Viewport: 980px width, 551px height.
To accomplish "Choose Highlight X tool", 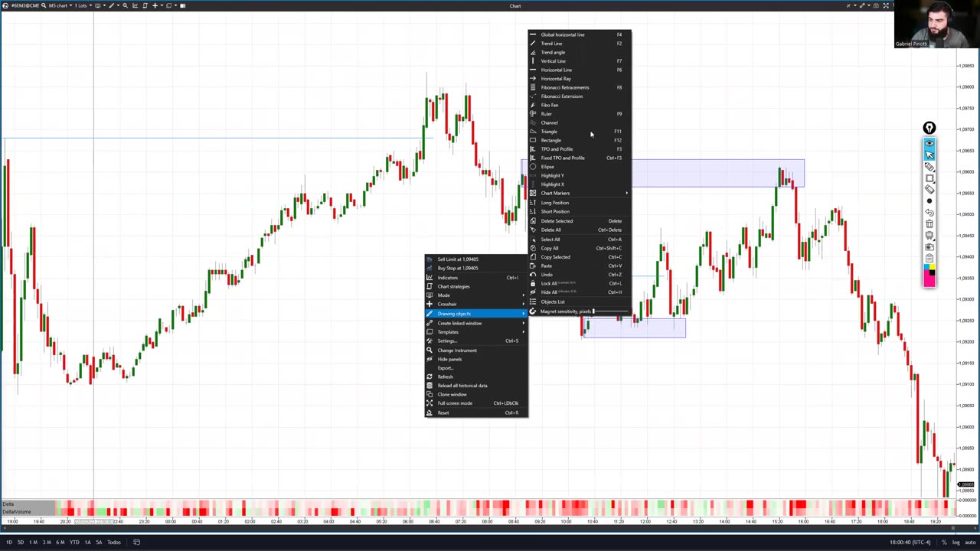I will [x=580, y=184].
